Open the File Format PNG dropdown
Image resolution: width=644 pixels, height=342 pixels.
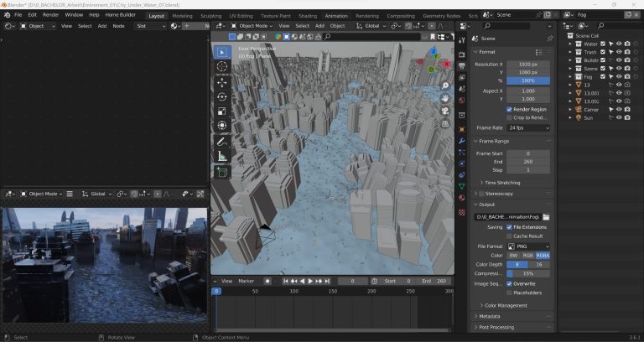528,246
